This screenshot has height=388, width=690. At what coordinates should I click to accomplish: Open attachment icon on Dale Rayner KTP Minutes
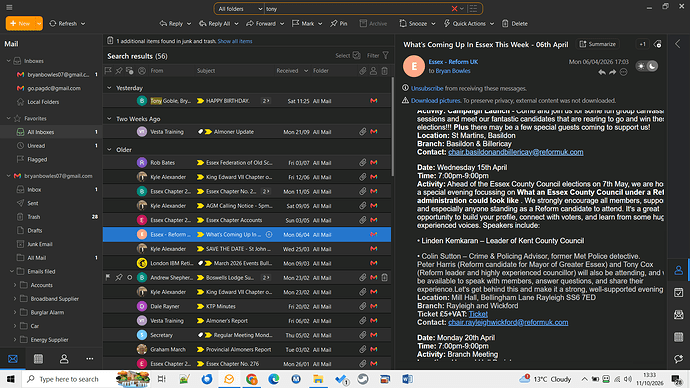[362, 306]
